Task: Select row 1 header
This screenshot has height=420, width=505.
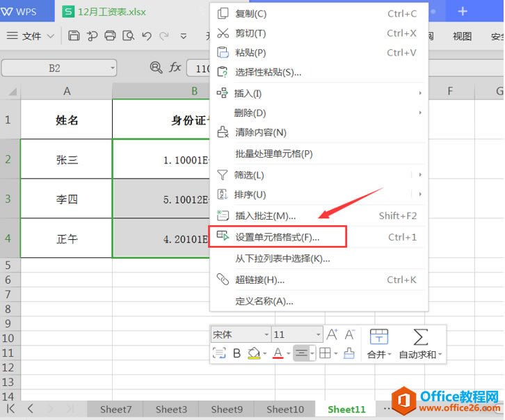Action: pos(8,120)
